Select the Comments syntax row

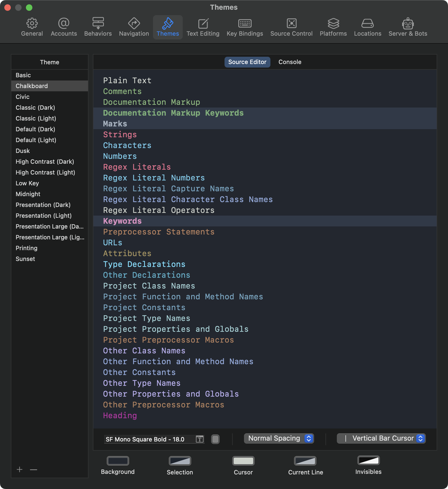265,91
